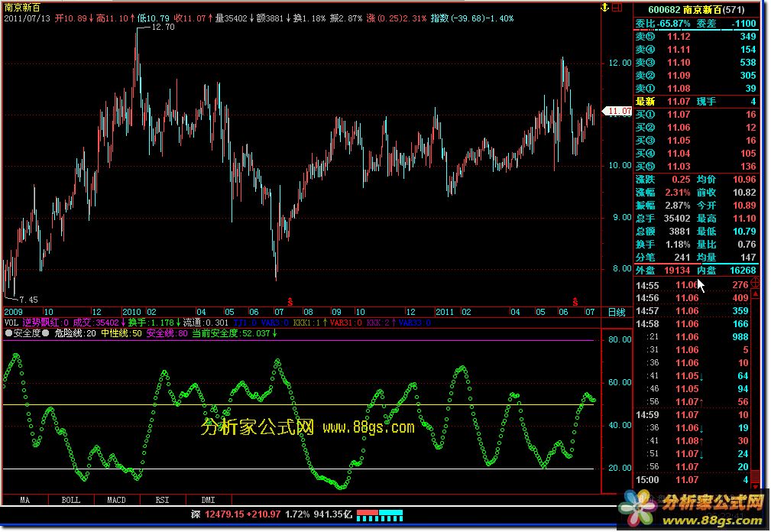Select the 买⑤ 11.03 order row

coord(696,167)
